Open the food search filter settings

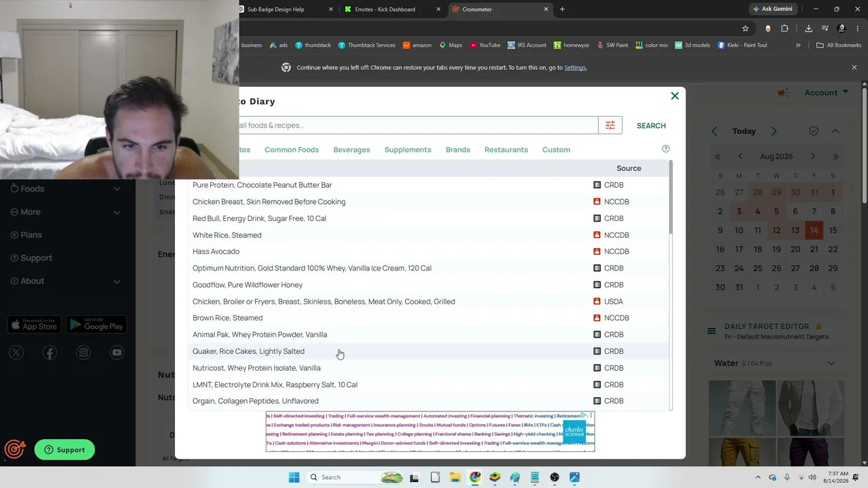click(610, 125)
